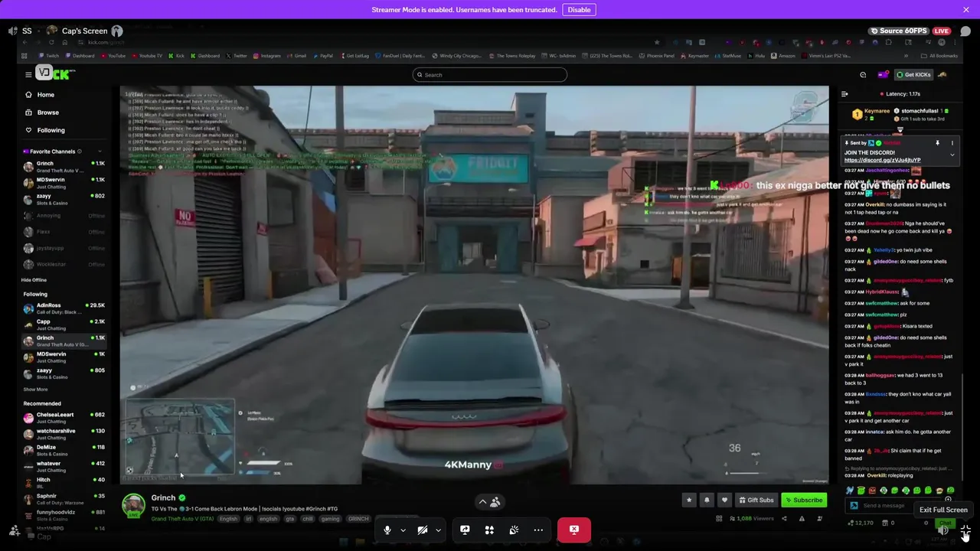Screen dimensions: 980x551
Task: Open camera options arrow
Action: point(438,530)
